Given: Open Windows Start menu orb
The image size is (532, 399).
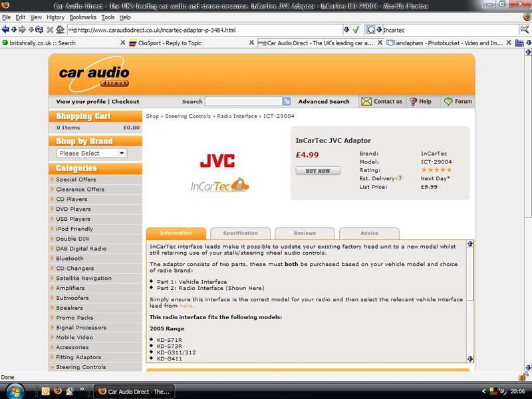Looking at the screenshot, I should (15, 390).
